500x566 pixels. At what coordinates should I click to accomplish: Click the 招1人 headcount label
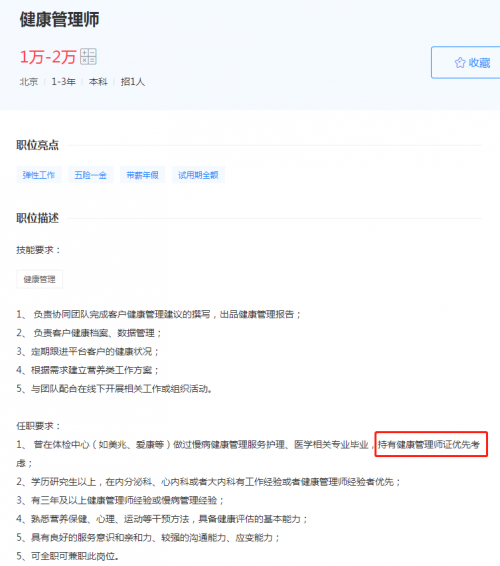[133, 82]
